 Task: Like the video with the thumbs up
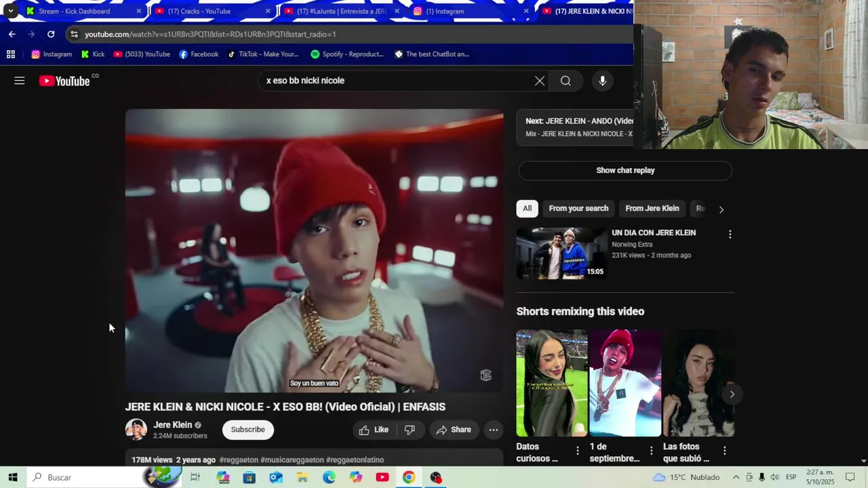[374, 430]
